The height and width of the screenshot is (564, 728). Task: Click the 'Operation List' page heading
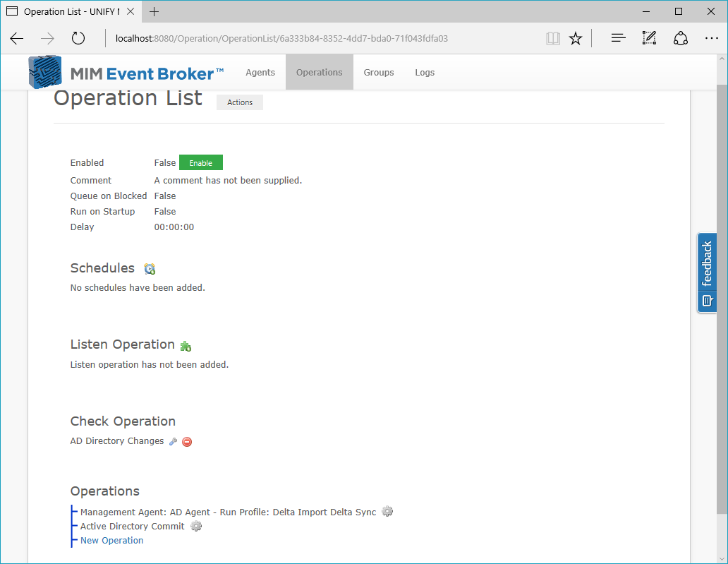[x=128, y=98]
